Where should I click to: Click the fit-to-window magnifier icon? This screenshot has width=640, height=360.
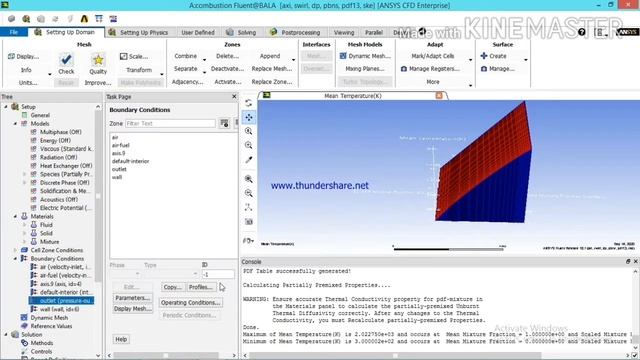point(249,179)
